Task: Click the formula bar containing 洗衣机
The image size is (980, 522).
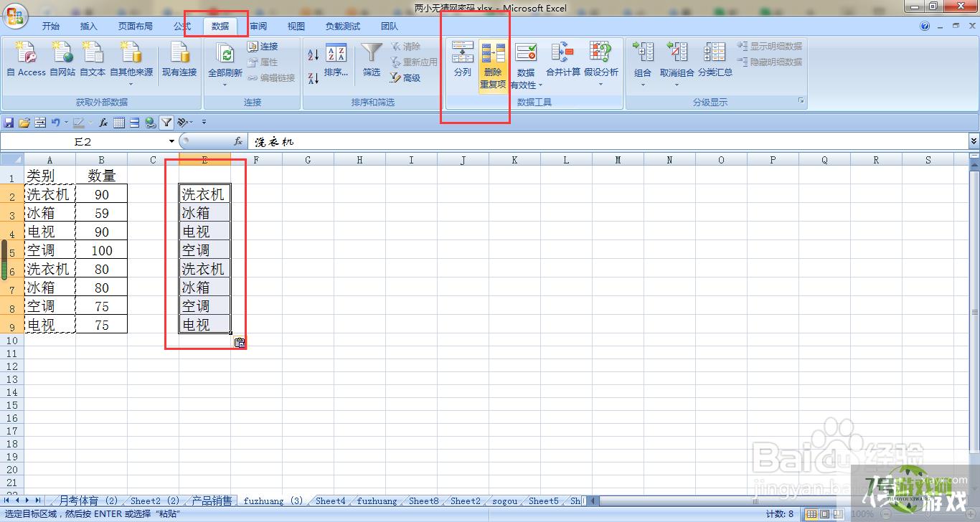Action: [608, 142]
